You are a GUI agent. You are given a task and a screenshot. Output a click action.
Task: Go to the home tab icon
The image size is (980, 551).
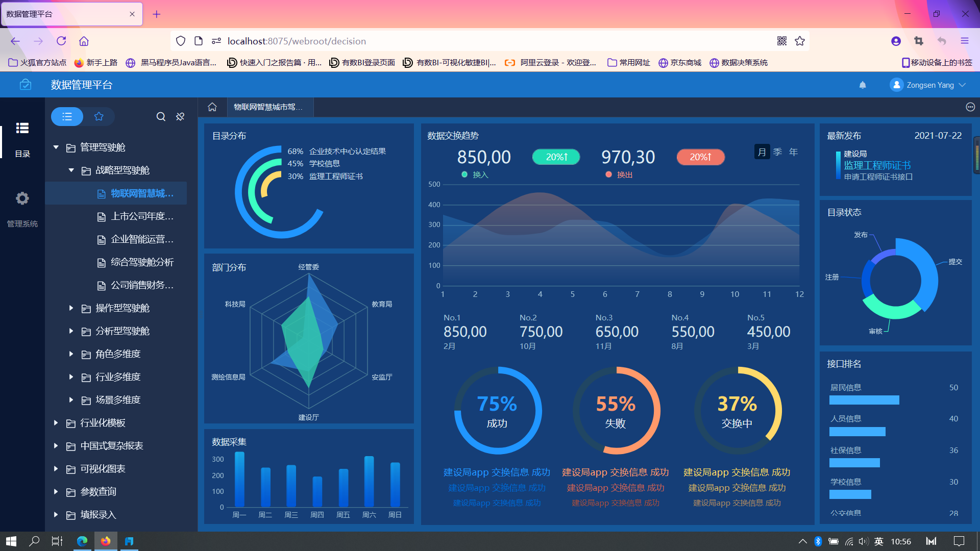coord(212,107)
